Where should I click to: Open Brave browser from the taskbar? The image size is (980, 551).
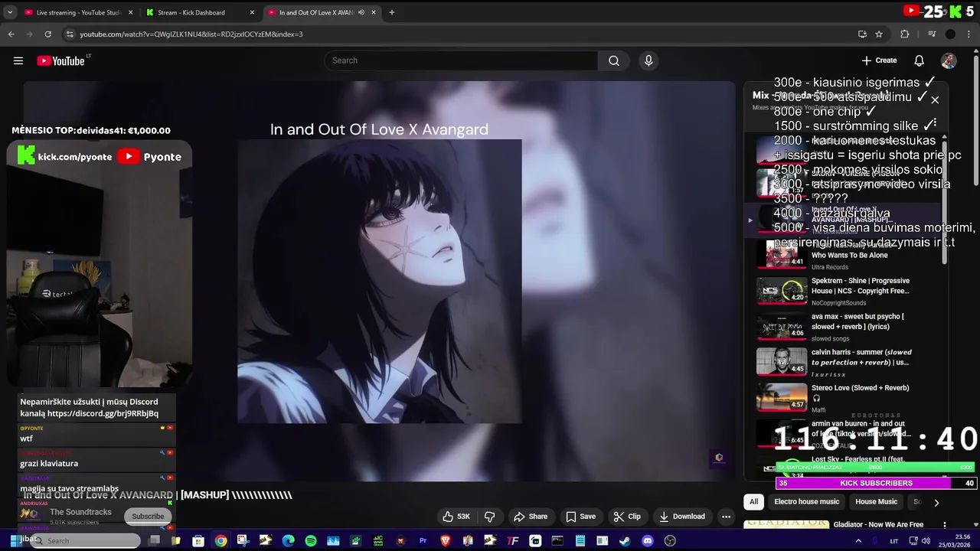[446, 541]
